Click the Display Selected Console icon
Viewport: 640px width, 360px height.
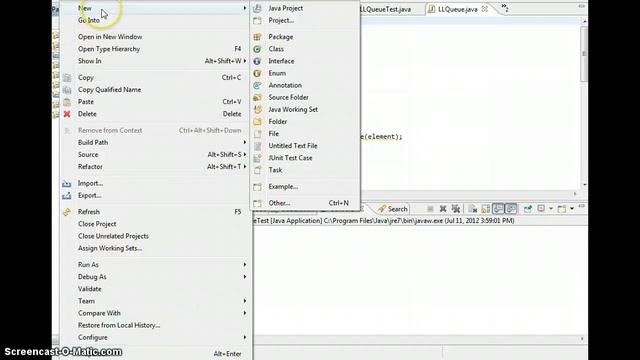[541, 209]
